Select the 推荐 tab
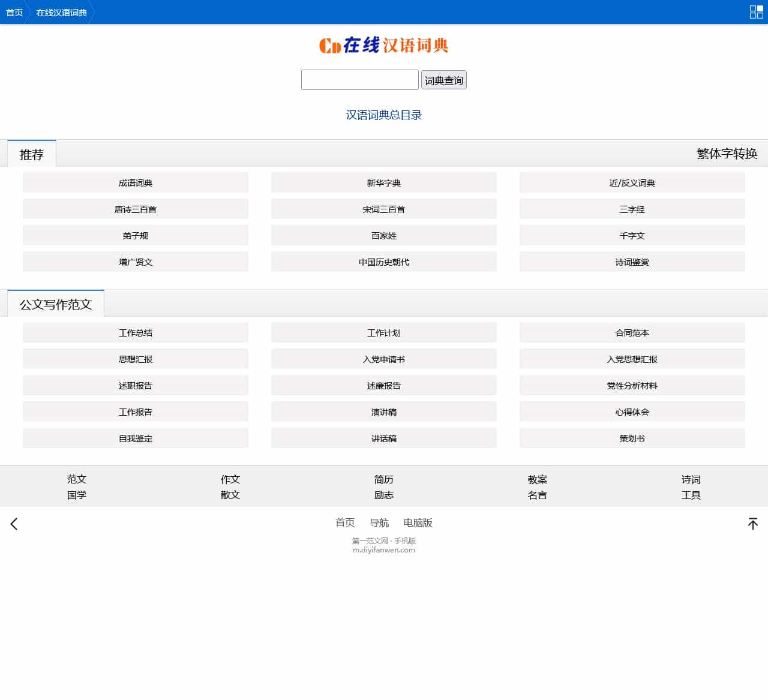The image size is (768, 700). click(32, 154)
